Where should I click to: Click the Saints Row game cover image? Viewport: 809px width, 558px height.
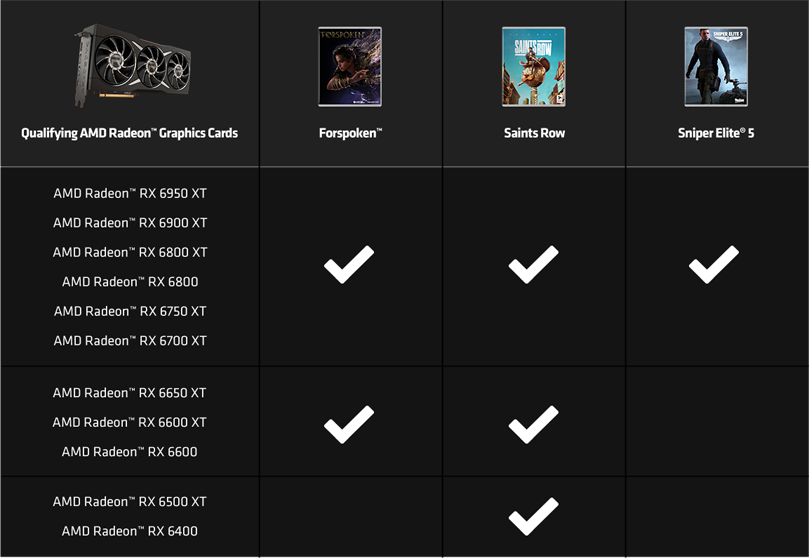coord(533,67)
